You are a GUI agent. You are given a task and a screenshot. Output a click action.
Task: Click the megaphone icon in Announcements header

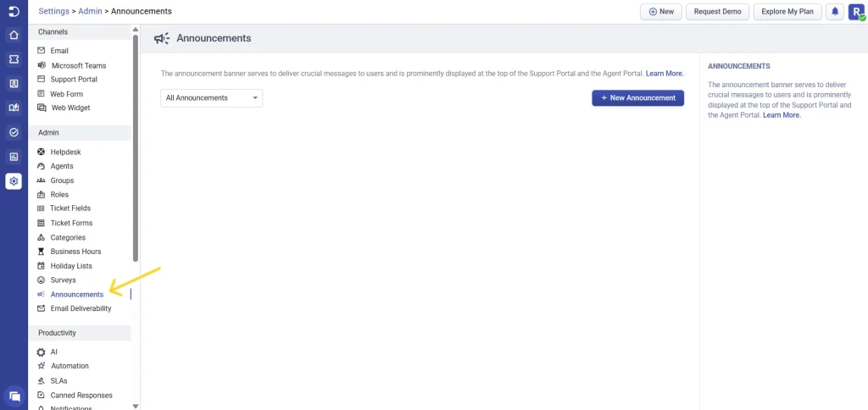click(x=162, y=38)
